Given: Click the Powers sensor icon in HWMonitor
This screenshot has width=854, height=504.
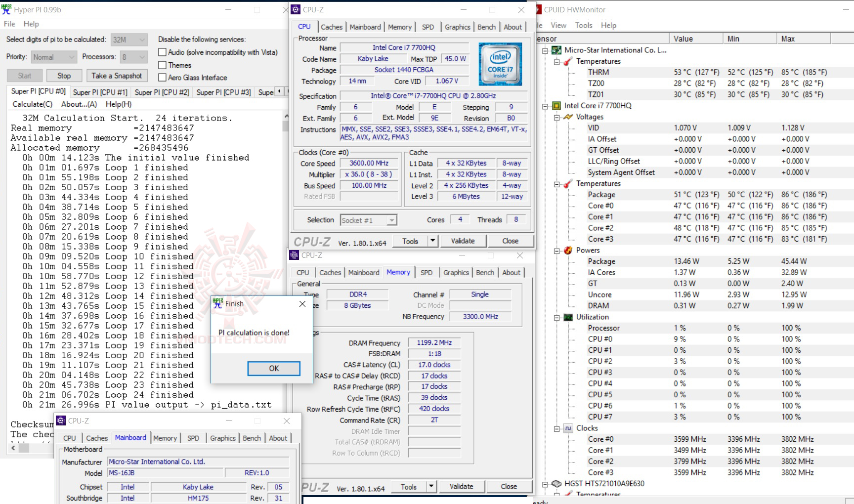Looking at the screenshot, I should click(x=567, y=250).
